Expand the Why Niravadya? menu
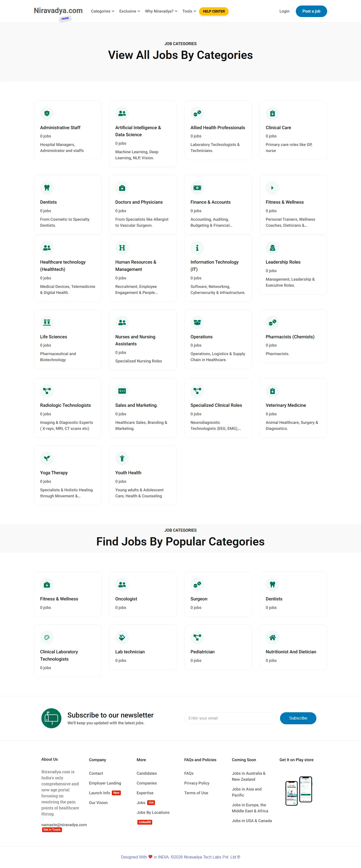361x868 pixels. tap(161, 12)
